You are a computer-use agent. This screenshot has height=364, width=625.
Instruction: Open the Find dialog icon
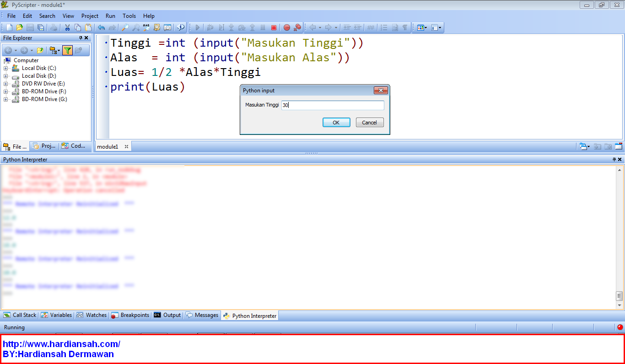click(x=125, y=27)
